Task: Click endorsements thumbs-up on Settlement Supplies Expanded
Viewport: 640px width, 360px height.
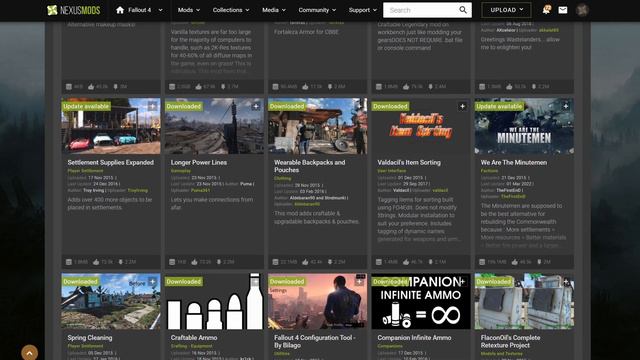Action: tap(96, 262)
